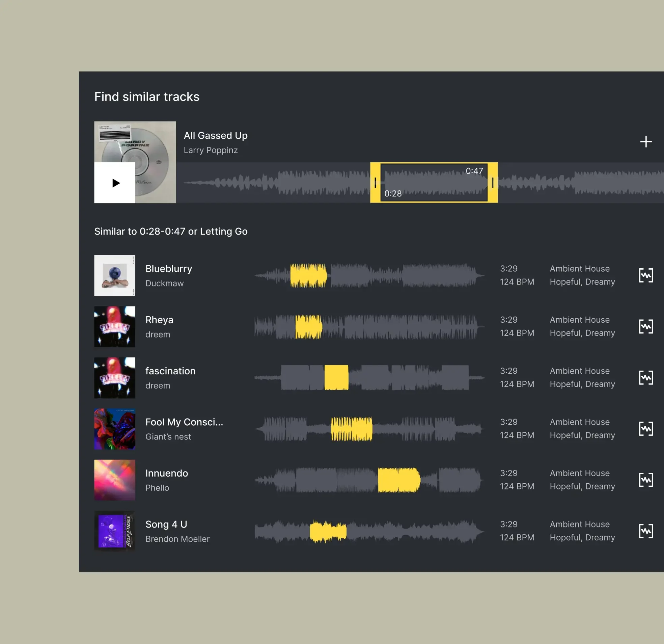Click the album art thumbnail for Innuendo

tap(114, 479)
